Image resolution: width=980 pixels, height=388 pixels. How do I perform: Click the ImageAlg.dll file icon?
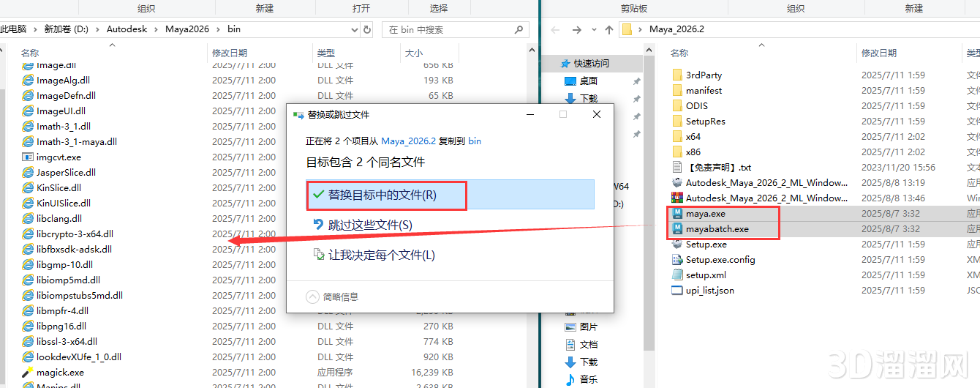pos(28,81)
